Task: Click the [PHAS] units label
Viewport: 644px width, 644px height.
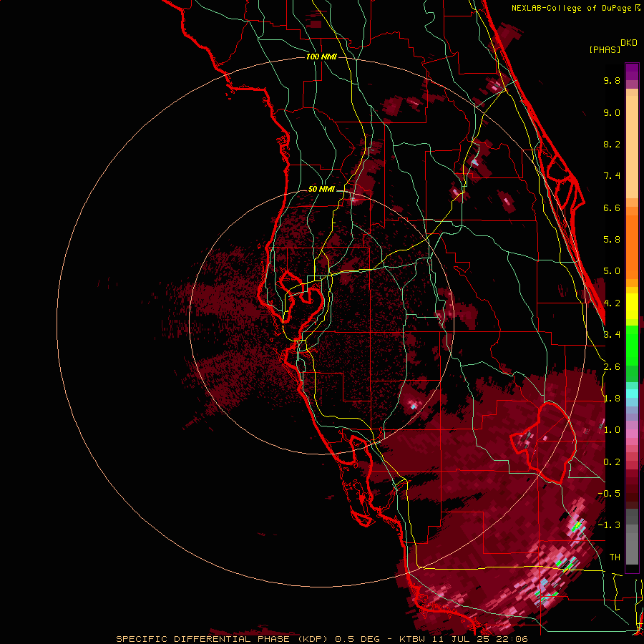Action: point(605,49)
